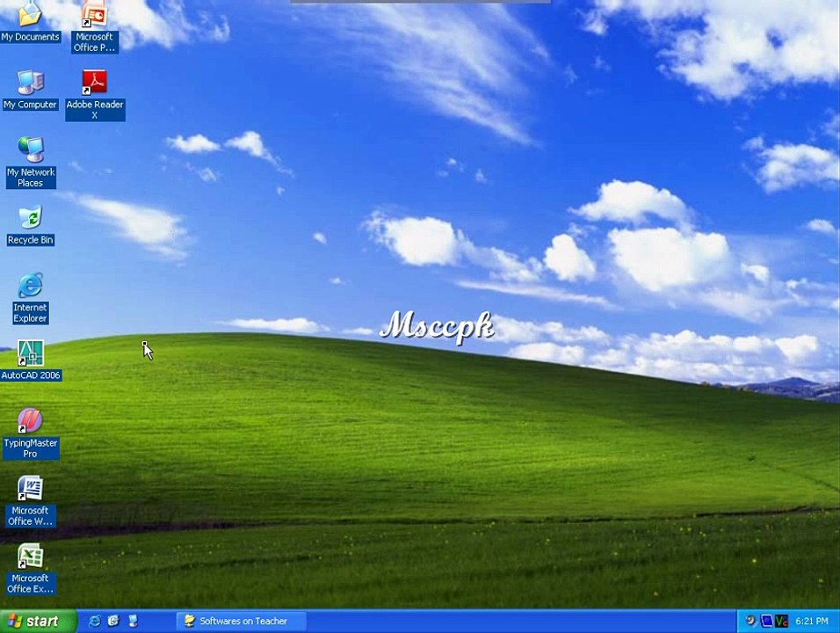
Task: Click the Show Desktop Quick Launch icon
Action: 133,622
